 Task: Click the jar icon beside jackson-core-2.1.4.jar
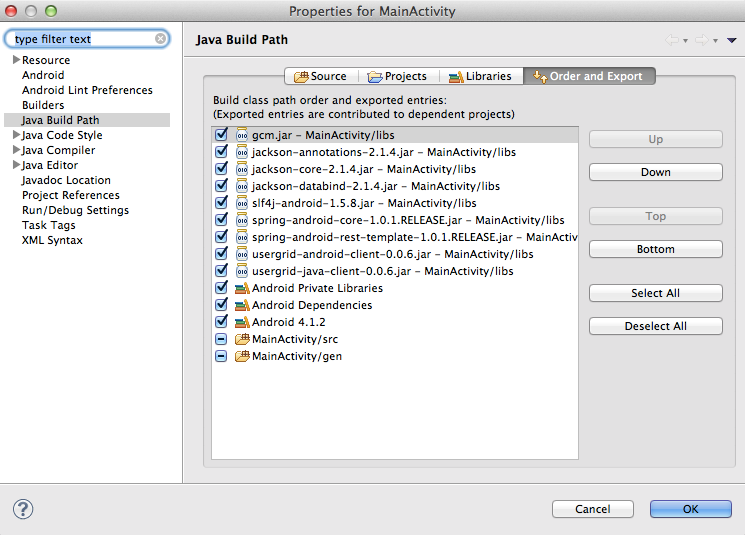pyautogui.click(x=242, y=169)
